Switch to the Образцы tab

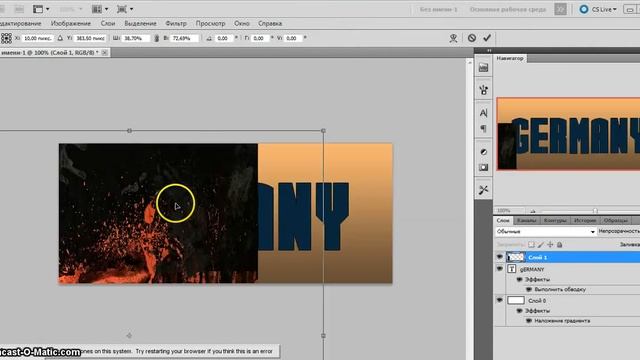[x=616, y=220]
